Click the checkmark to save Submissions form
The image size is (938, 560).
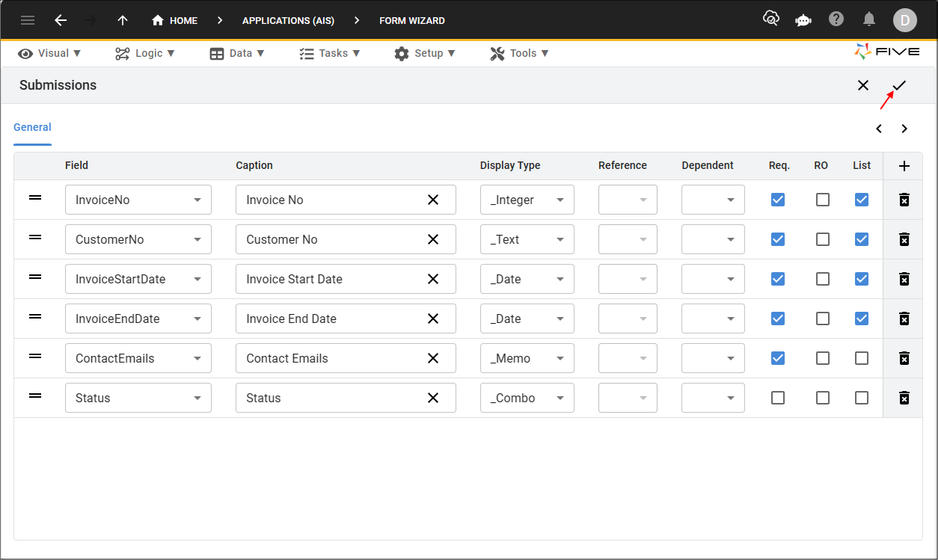point(899,85)
